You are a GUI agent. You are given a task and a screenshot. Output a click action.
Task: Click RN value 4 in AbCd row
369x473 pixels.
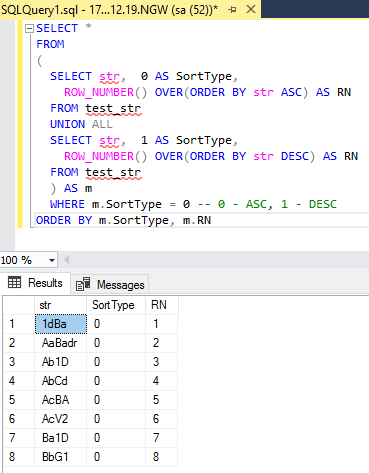[x=161, y=381]
